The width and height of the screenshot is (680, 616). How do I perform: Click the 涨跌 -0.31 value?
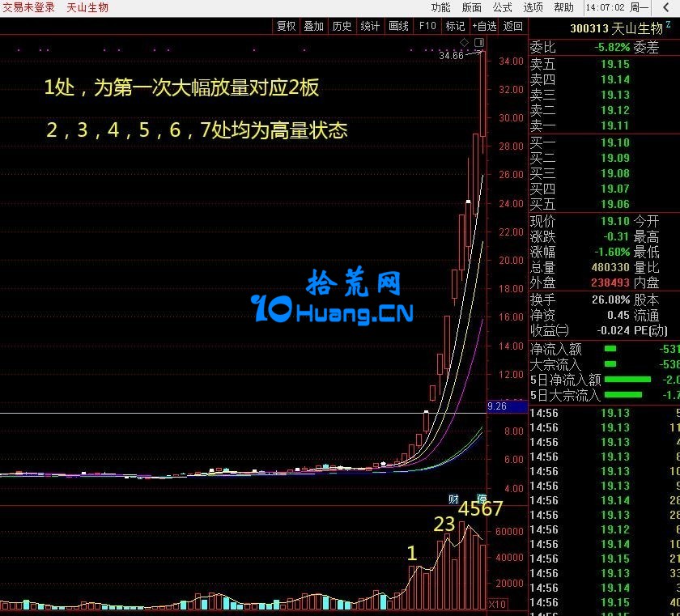616,236
